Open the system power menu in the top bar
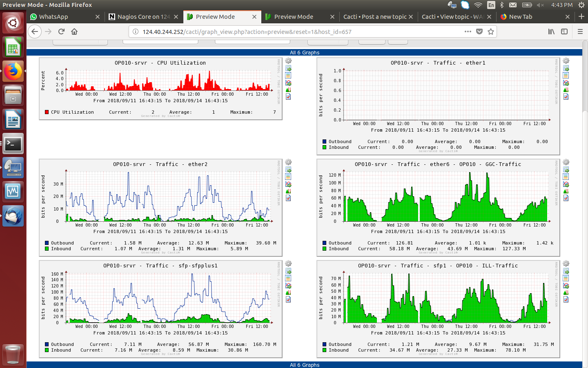Viewport: 588px width, 368px height. click(581, 5)
